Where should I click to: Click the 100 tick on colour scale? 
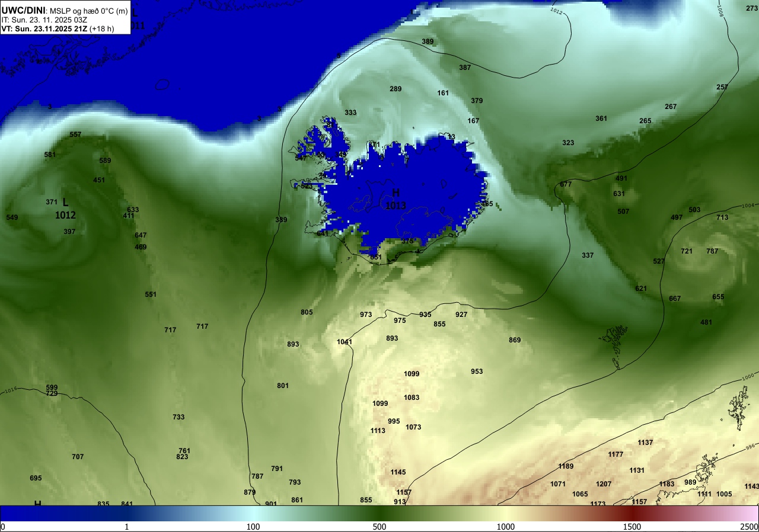pos(253,527)
